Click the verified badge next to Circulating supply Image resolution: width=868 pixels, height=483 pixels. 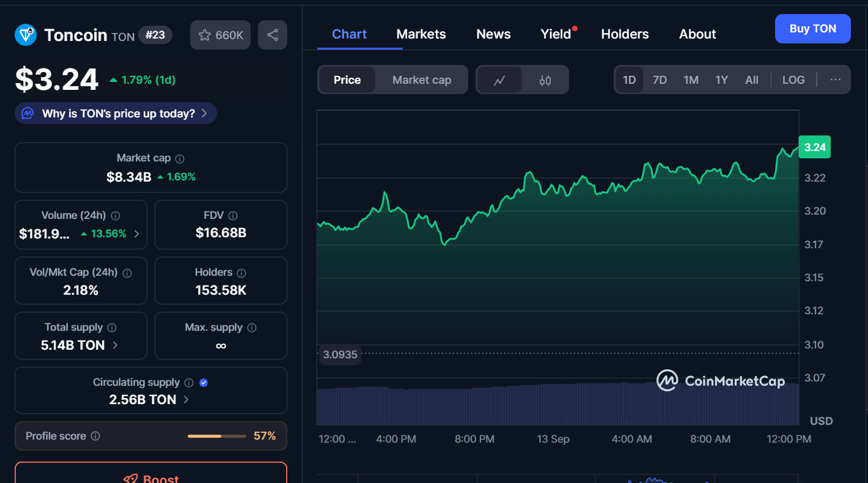point(204,383)
